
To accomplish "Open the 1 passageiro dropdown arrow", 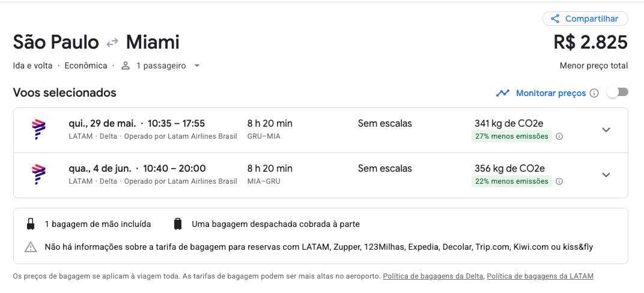I will 197,65.
